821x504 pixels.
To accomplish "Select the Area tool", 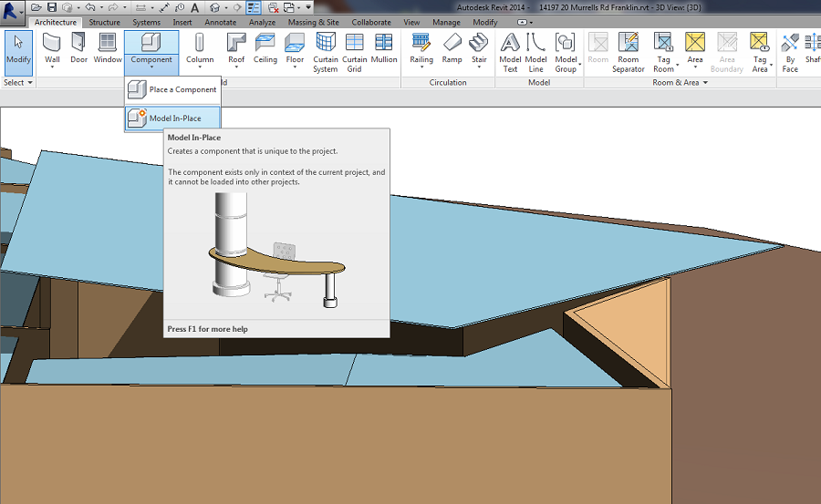I will coord(695,51).
